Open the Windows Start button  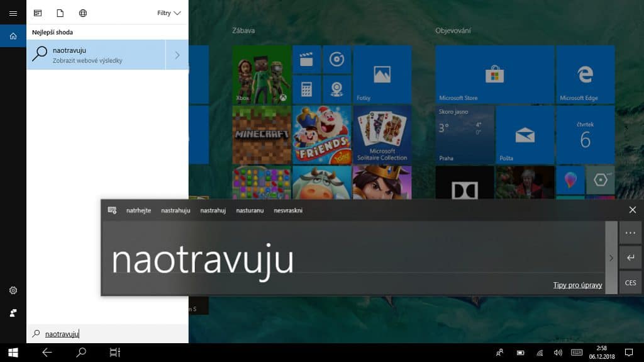tap(13, 353)
